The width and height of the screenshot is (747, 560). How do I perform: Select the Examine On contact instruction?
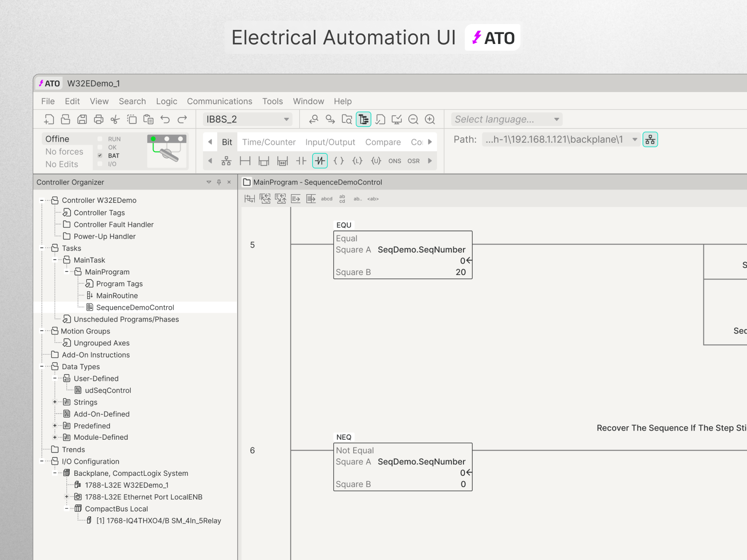point(301,161)
